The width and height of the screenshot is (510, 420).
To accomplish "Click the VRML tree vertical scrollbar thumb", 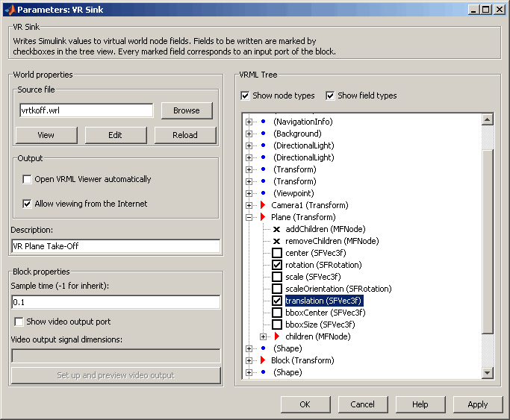I will (x=488, y=242).
